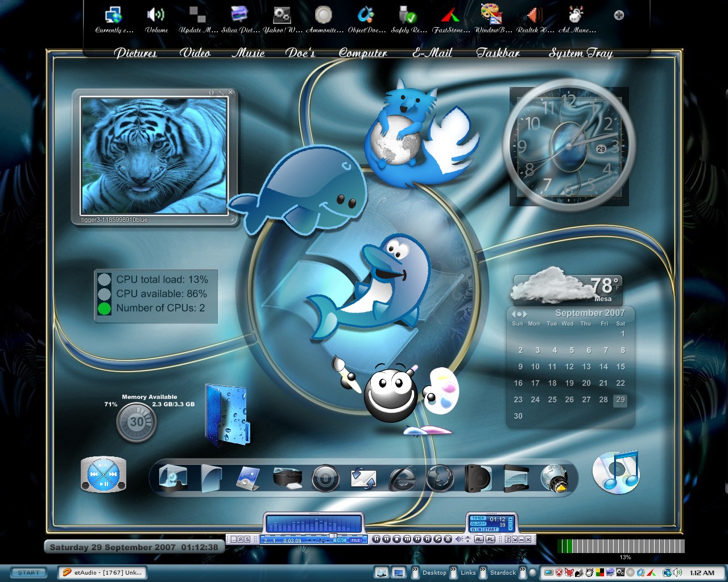Switch to the Video tab
This screenshot has height=582, width=728.
[x=195, y=53]
